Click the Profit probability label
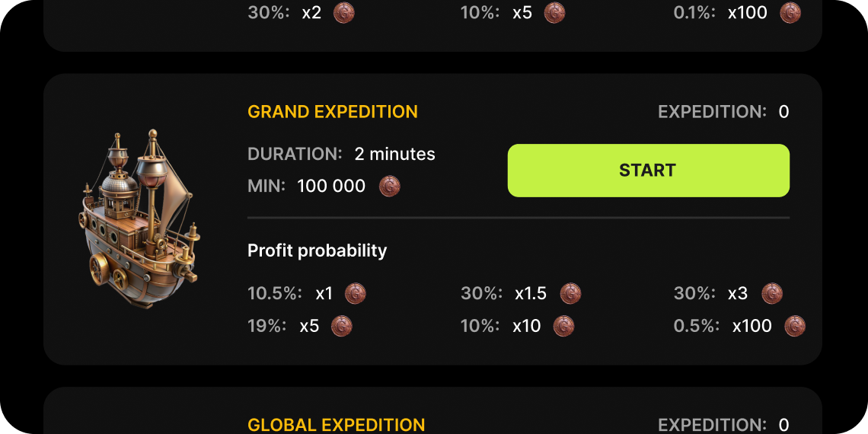Viewport: 868px width, 434px height. [x=317, y=251]
